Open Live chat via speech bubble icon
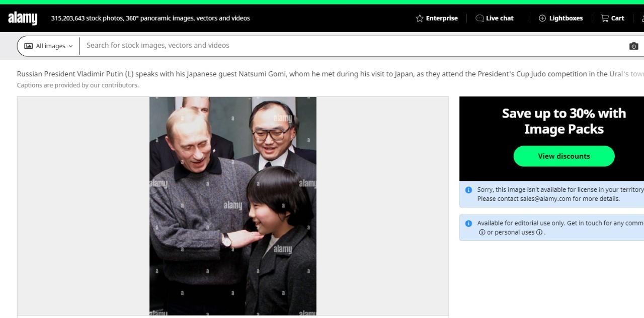This screenshot has width=644, height=318. pyautogui.click(x=479, y=19)
